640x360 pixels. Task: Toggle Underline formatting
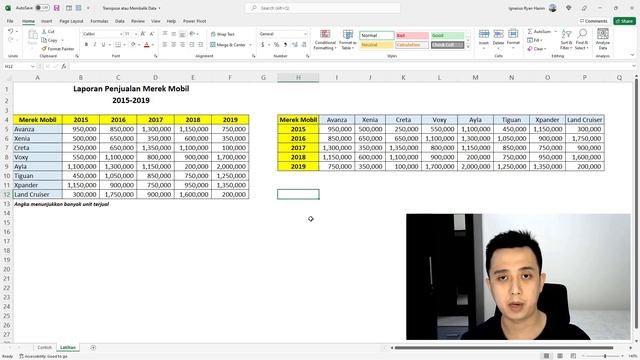103,44
